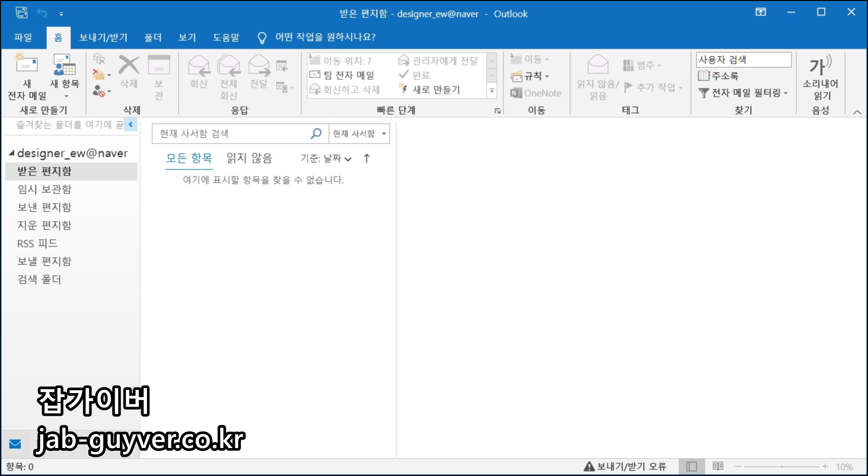This screenshot has width=868, height=476.
Task: Select 새로 만들기 in quick steps
Action: tap(430, 90)
